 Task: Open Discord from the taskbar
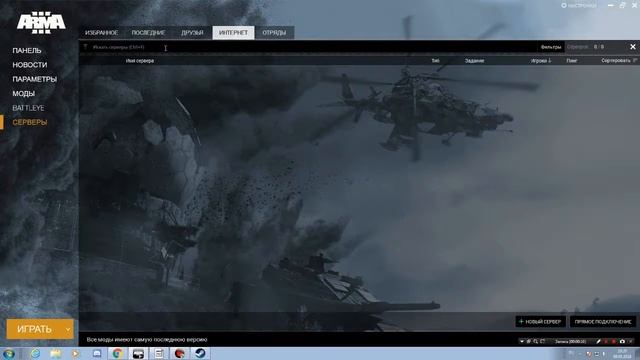97,353
